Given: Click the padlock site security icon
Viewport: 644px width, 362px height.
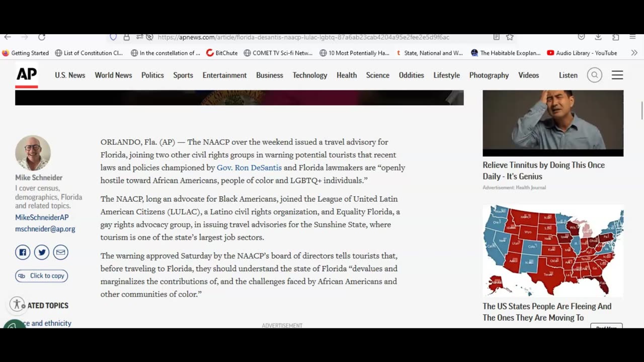Looking at the screenshot, I should click(127, 37).
